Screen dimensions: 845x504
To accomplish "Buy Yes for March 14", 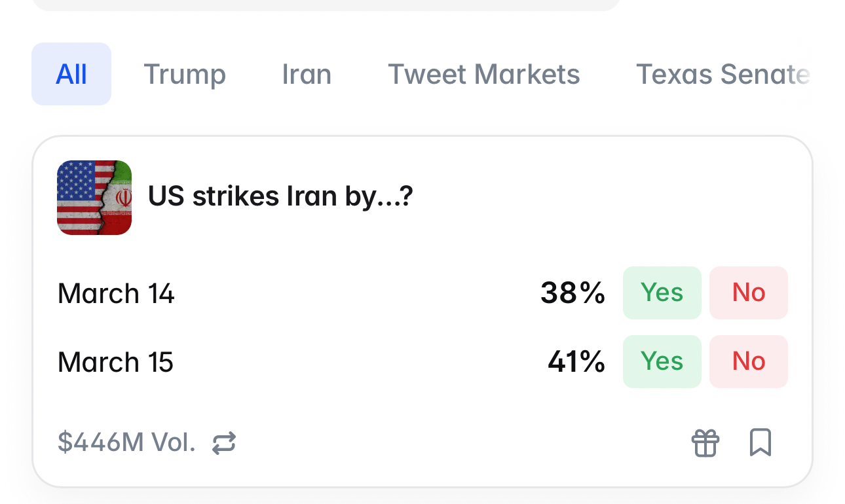I will [662, 293].
